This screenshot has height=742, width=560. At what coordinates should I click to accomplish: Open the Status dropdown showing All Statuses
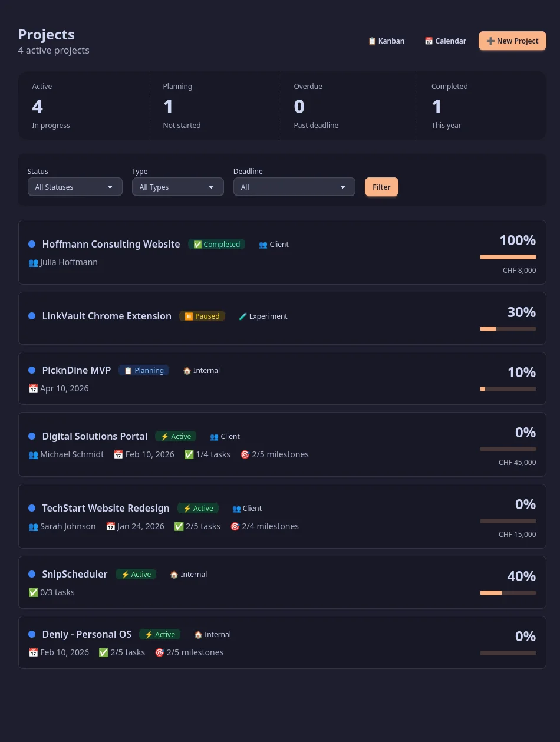coord(75,187)
